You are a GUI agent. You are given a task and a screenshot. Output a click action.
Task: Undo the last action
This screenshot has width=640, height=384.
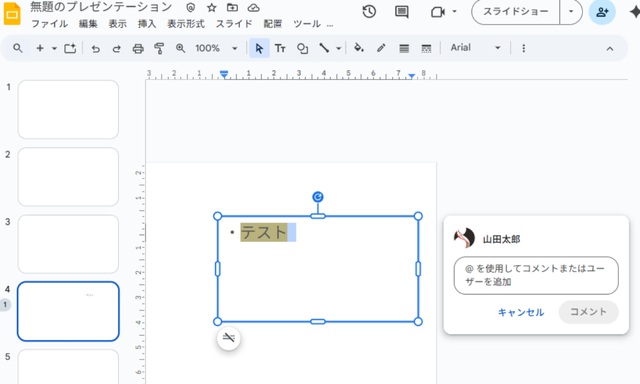[96, 49]
